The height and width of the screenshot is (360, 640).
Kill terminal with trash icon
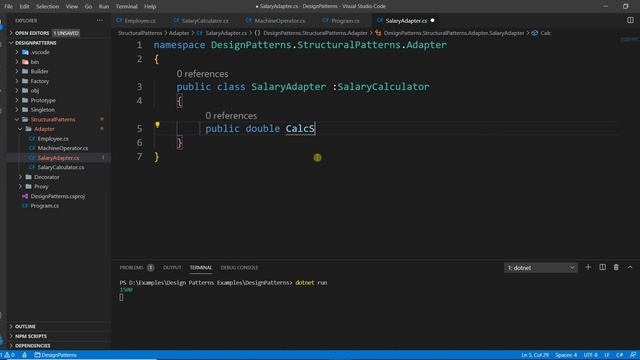click(616, 267)
